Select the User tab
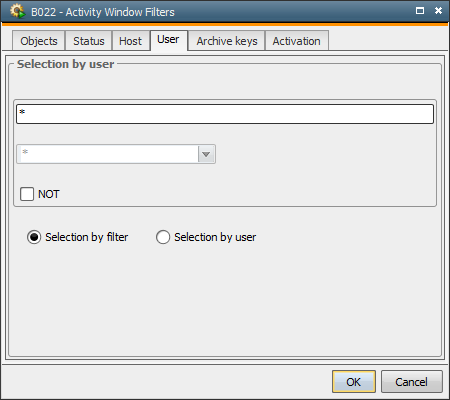This screenshot has height=400, width=450. click(x=169, y=40)
